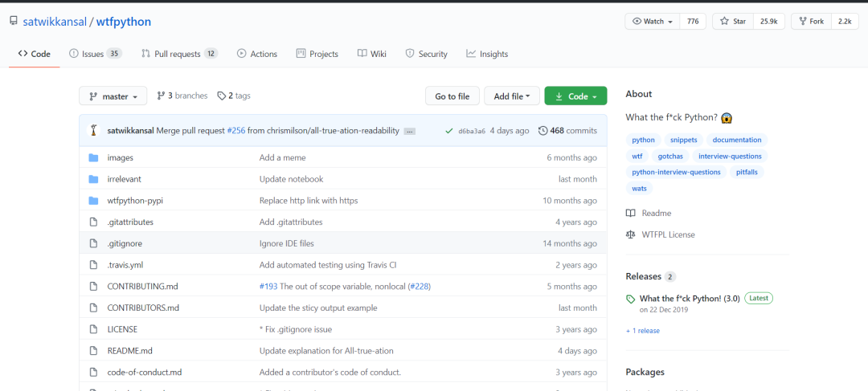The width and height of the screenshot is (868, 391).
Task: Click the file icon next to .gitignore
Action: (x=93, y=243)
